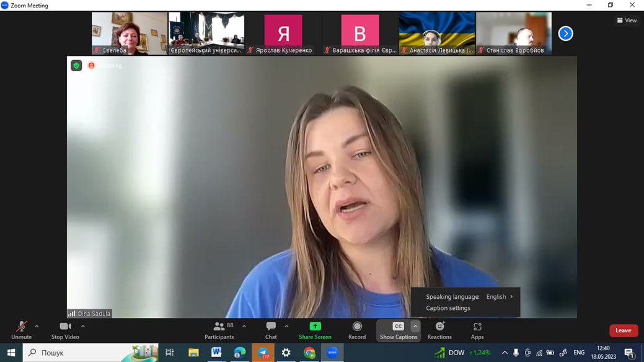The width and height of the screenshot is (644, 362).
Task: Open the Participants panel
Action: (219, 330)
